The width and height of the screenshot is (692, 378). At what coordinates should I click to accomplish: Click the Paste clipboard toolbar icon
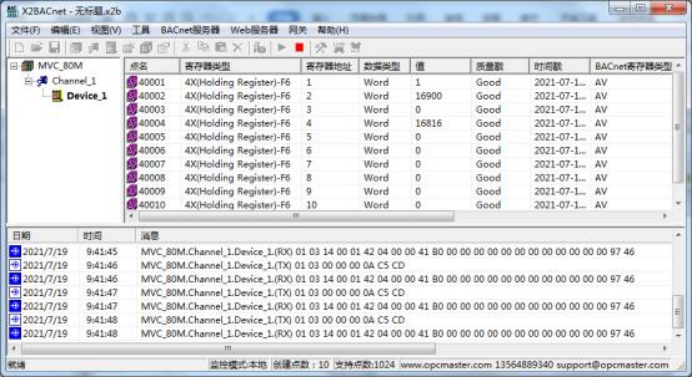220,48
